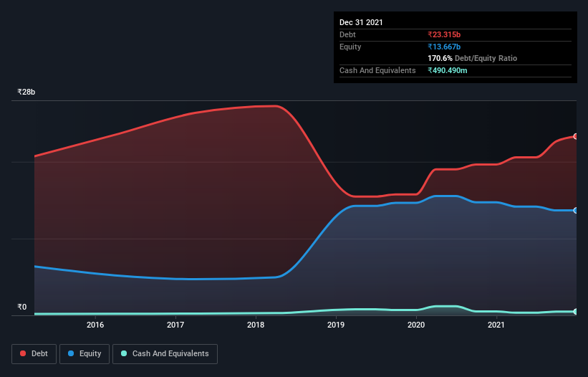
Task: Click the 170.6% Debt/Equity Ratio text
Action: (x=473, y=58)
